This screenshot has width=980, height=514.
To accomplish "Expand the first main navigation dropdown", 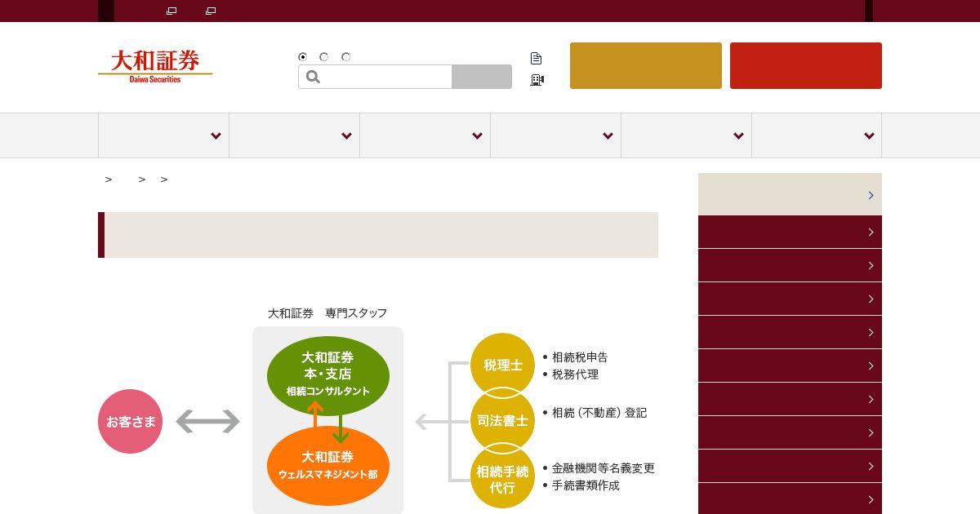I will pyautogui.click(x=163, y=135).
